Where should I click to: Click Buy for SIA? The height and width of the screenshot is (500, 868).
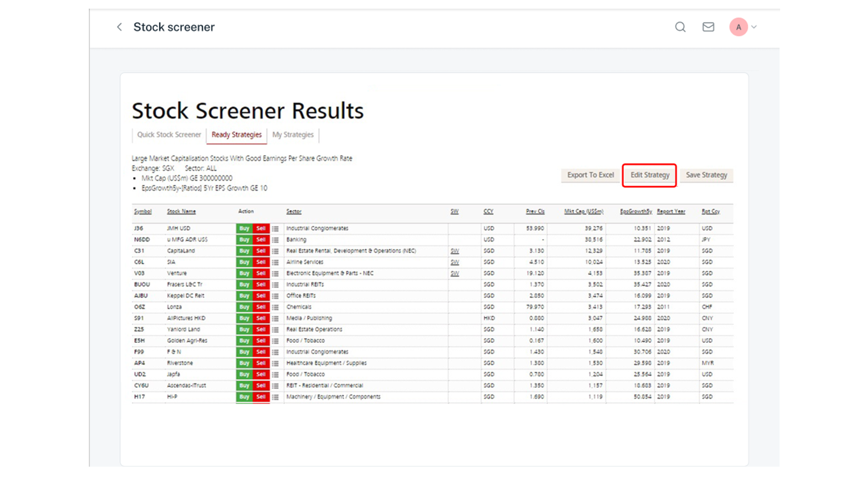click(244, 262)
